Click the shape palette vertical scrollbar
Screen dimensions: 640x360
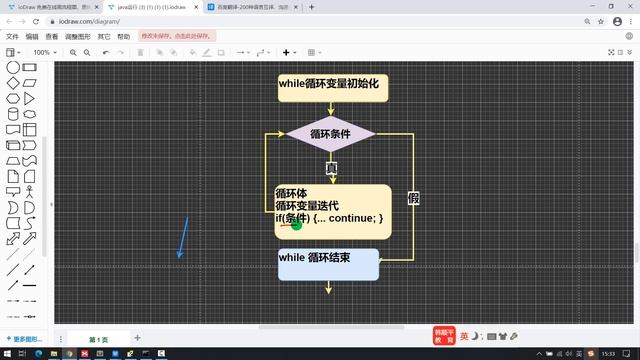[44, 196]
